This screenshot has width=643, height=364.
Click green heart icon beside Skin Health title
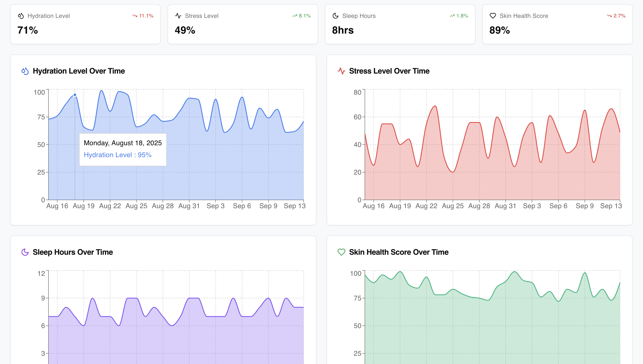coord(341,252)
